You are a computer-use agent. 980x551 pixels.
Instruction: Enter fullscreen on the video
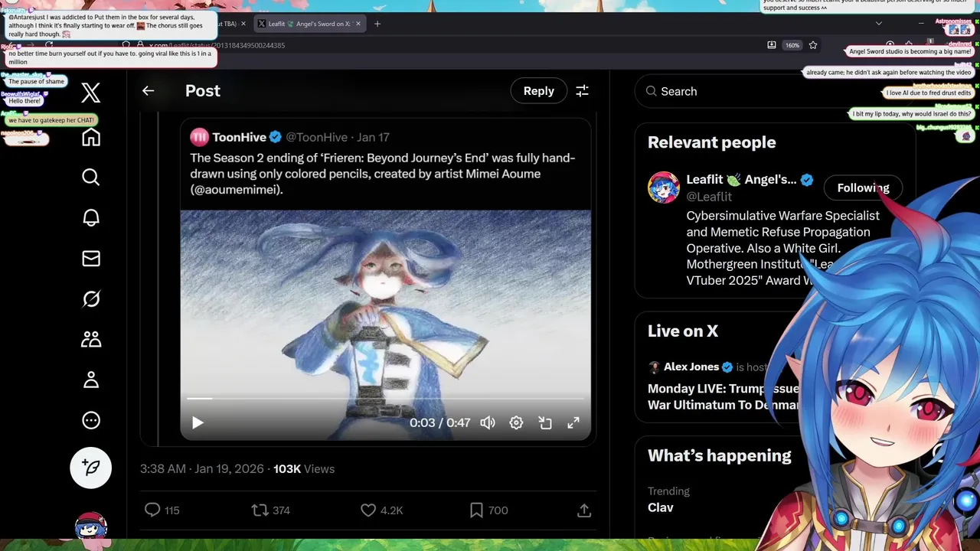[x=573, y=422]
